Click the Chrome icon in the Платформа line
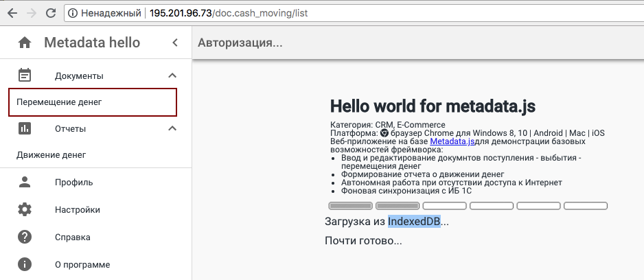Image resolution: width=644 pixels, height=280 pixels. [384, 133]
